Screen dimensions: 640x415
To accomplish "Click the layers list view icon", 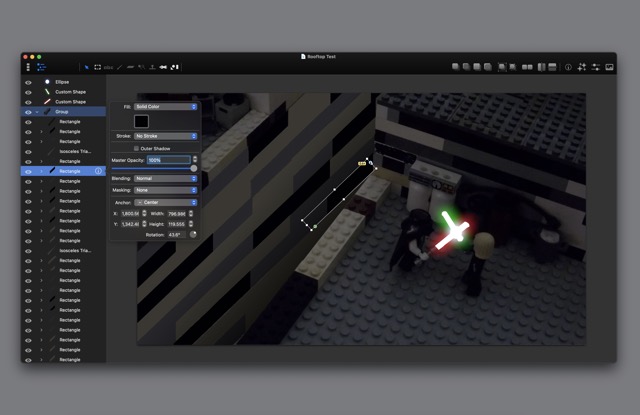I will 41,67.
